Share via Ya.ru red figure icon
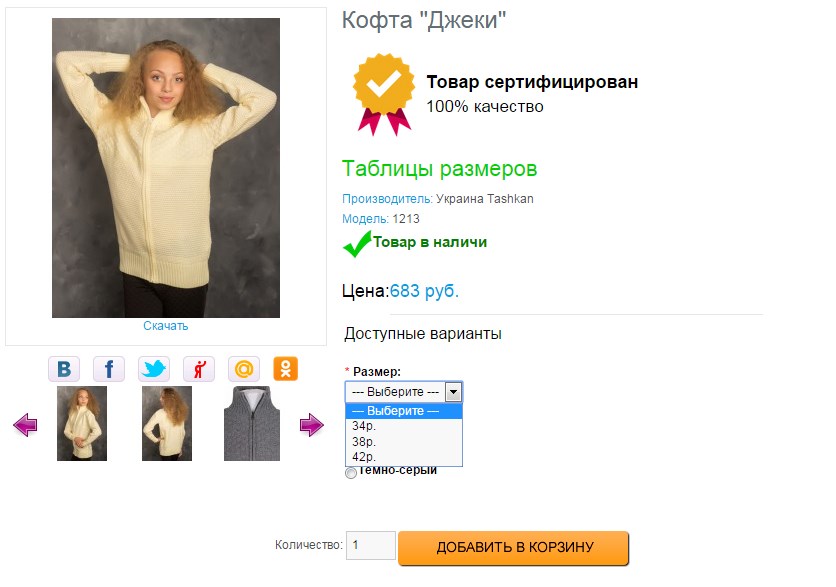836x587 pixels. (199, 369)
